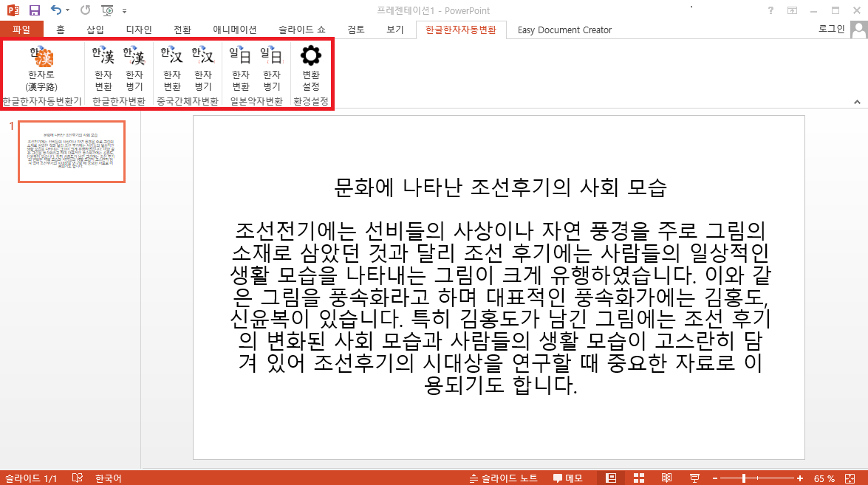Select the slide 1 thumbnail
Screen dimensions: 868x485
[x=72, y=151]
